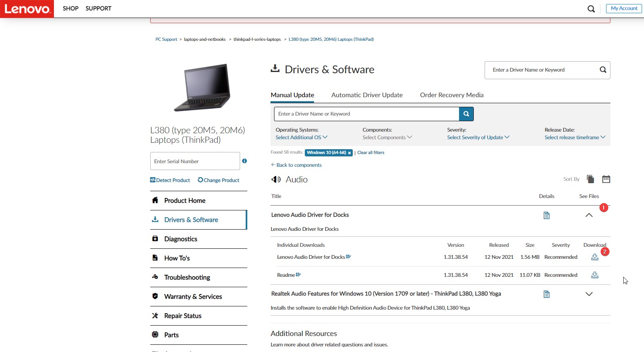Open Warranty & Services in sidebar

pyautogui.click(x=199, y=297)
